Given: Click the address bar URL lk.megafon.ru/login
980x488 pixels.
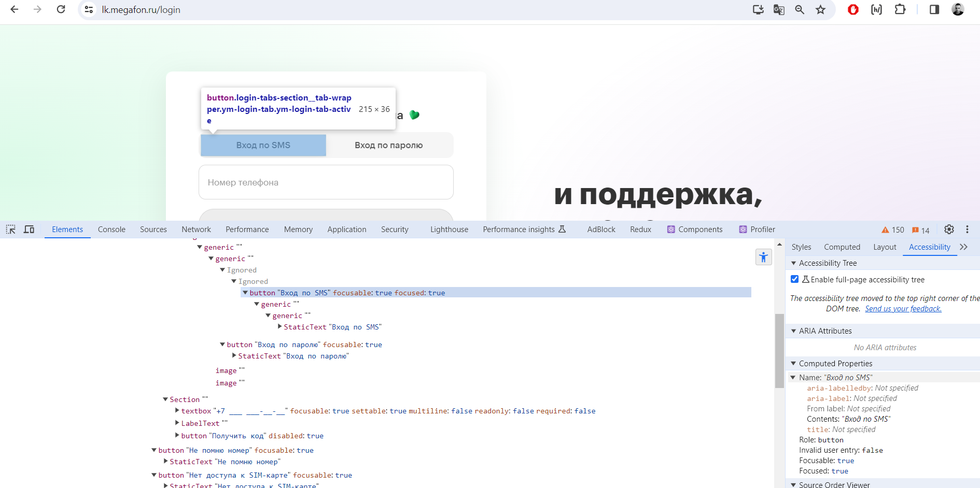Looking at the screenshot, I should (141, 10).
